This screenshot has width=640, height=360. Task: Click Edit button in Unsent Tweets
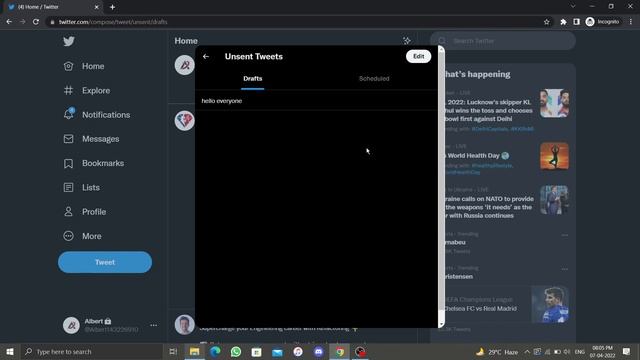click(418, 56)
